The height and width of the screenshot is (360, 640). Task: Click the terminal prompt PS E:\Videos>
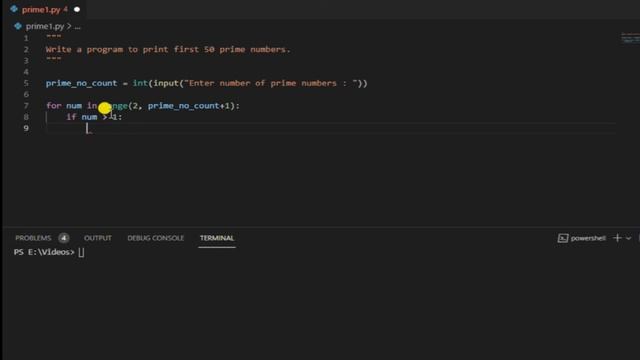click(x=44, y=252)
